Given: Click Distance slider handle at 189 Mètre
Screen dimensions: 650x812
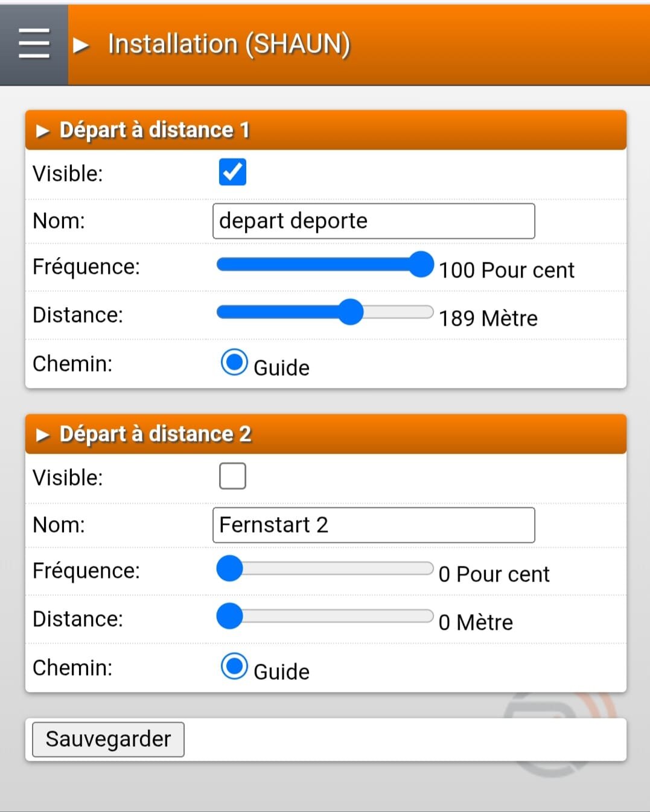Looking at the screenshot, I should (350, 312).
